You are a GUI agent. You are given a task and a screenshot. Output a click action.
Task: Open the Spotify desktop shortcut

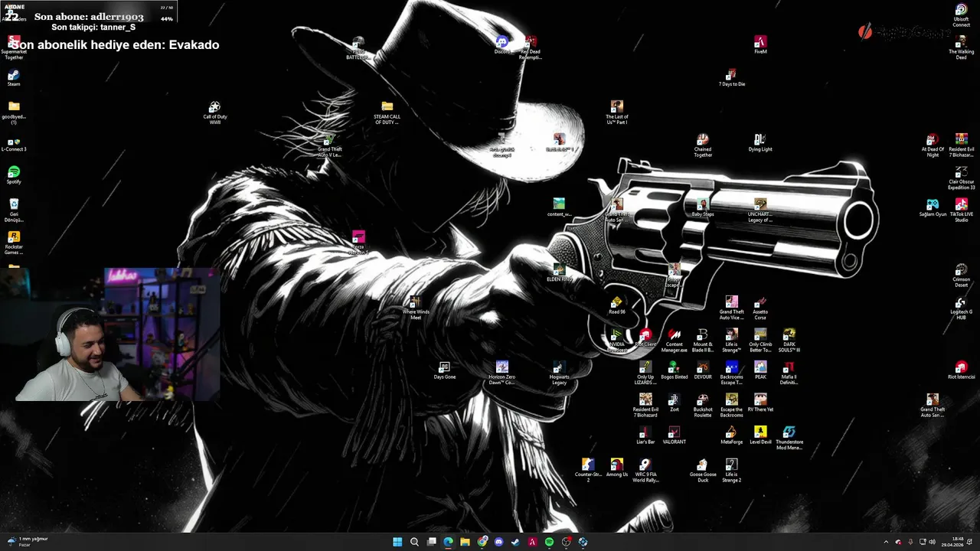(14, 176)
